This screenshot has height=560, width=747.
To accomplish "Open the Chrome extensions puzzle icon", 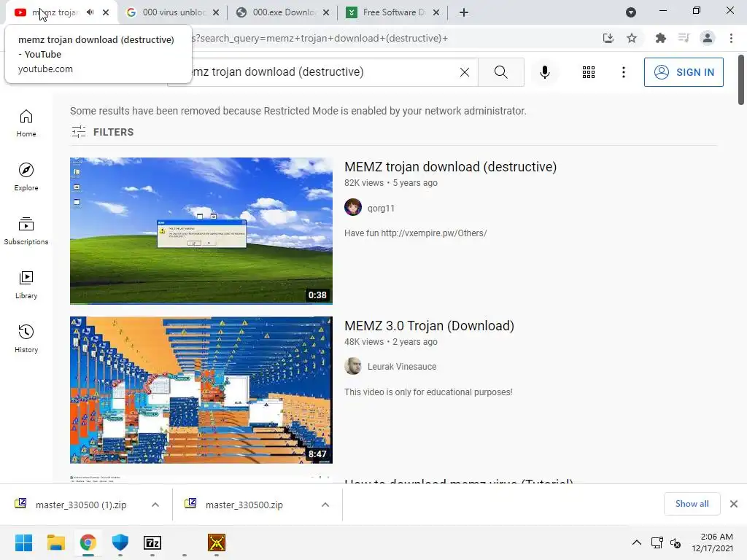I will (660, 38).
